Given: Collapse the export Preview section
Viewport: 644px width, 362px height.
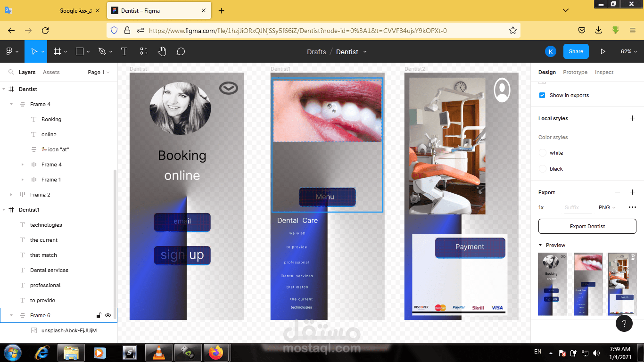Looking at the screenshot, I should [x=541, y=245].
